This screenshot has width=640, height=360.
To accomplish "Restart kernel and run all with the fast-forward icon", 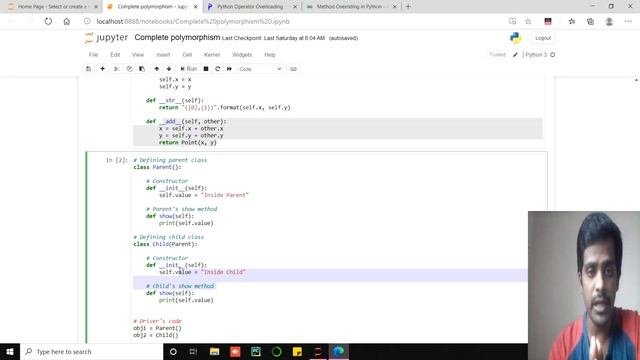I will click(x=229, y=69).
